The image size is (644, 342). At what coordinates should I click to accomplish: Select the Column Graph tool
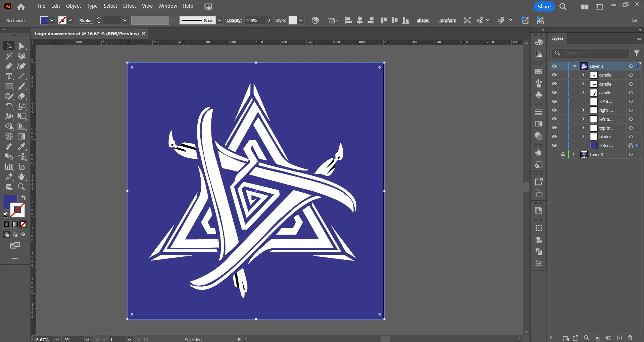click(9, 167)
